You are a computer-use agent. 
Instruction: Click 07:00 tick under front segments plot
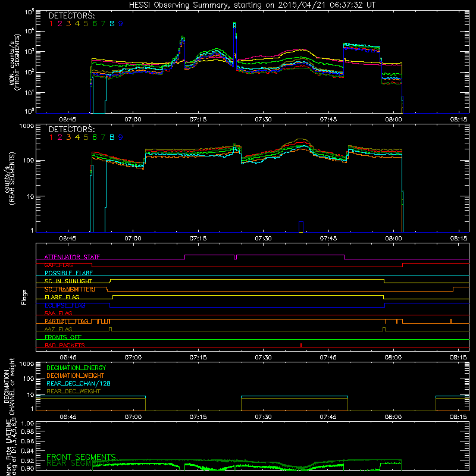tap(133, 120)
